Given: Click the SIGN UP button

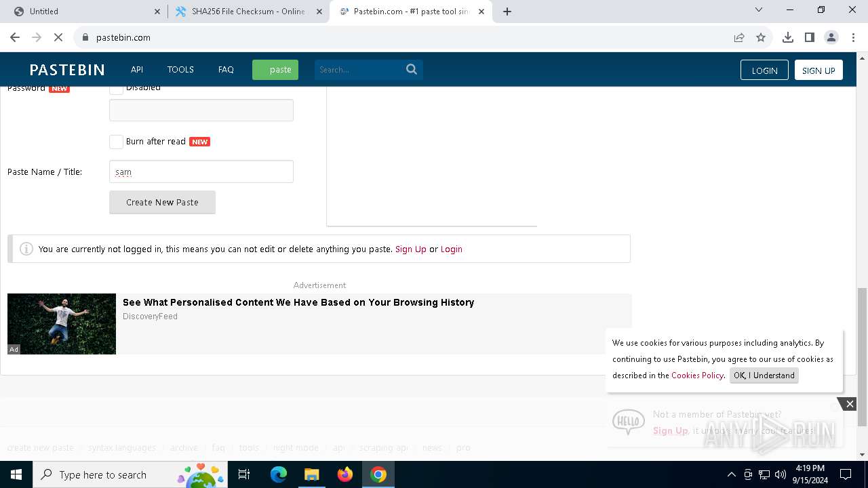Looking at the screenshot, I should point(818,70).
